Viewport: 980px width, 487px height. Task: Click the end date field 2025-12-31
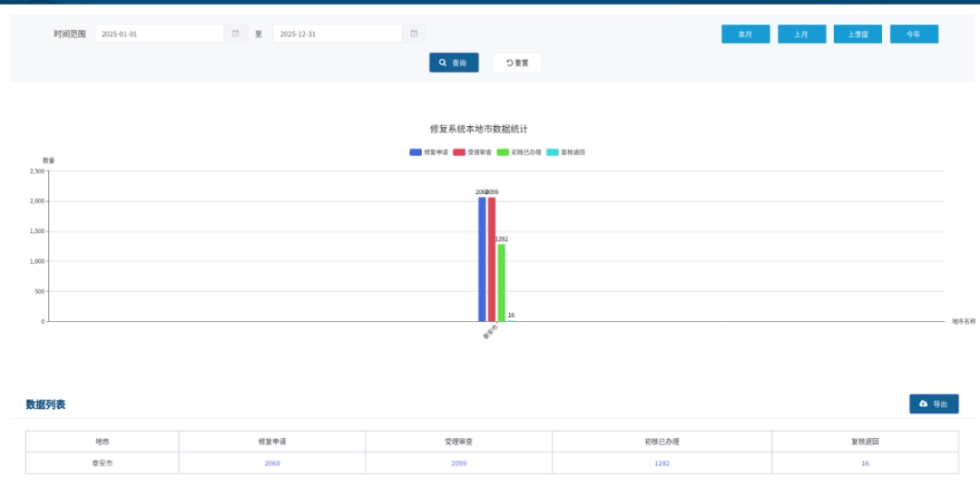tap(338, 34)
